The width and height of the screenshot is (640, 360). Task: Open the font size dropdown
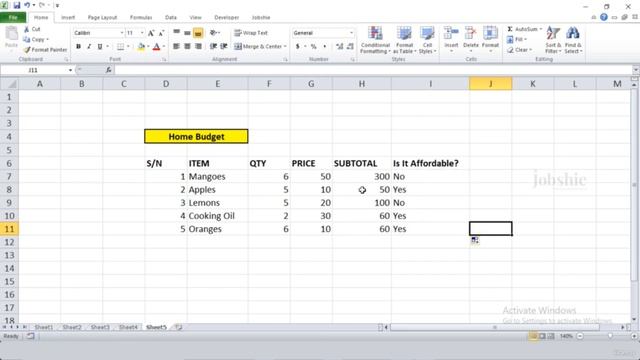[x=142, y=33]
